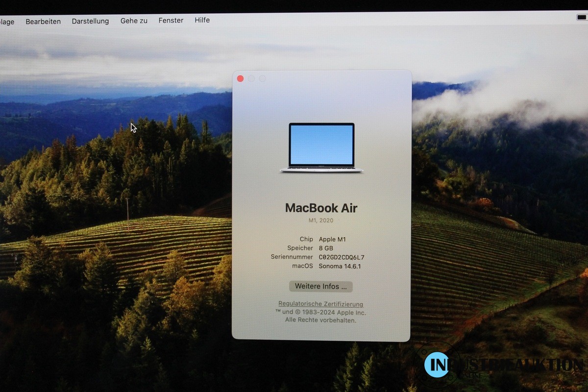Select the serial number C02GD2CDQ6L7
The width and height of the screenshot is (588, 392).
(342, 257)
